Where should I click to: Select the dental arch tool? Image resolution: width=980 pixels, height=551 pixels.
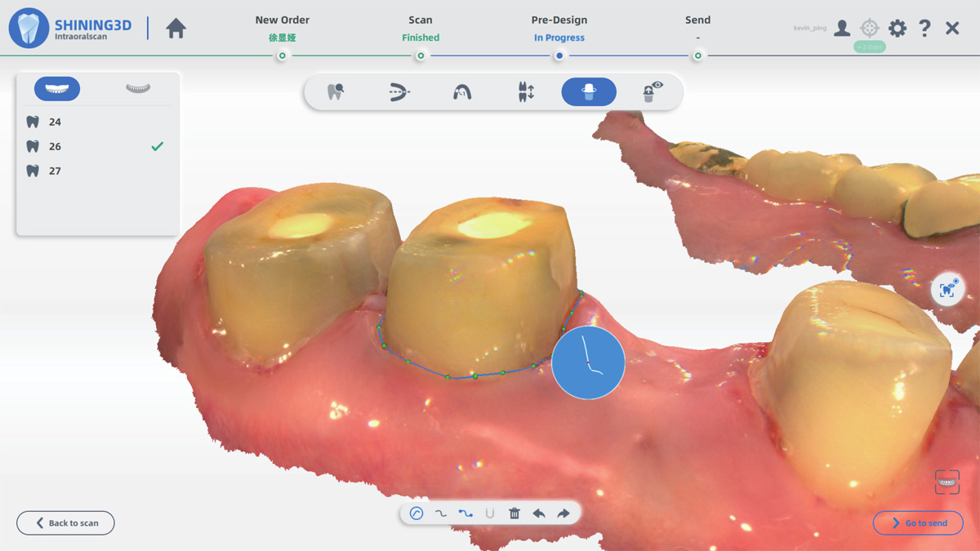462,91
